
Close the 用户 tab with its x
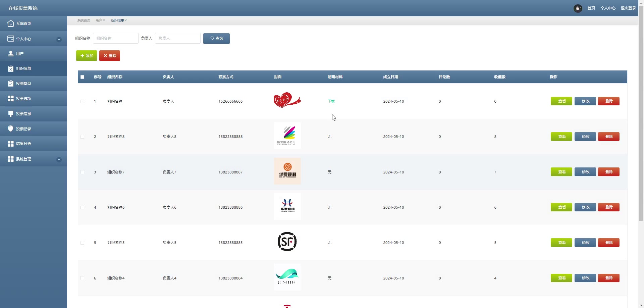click(x=104, y=20)
